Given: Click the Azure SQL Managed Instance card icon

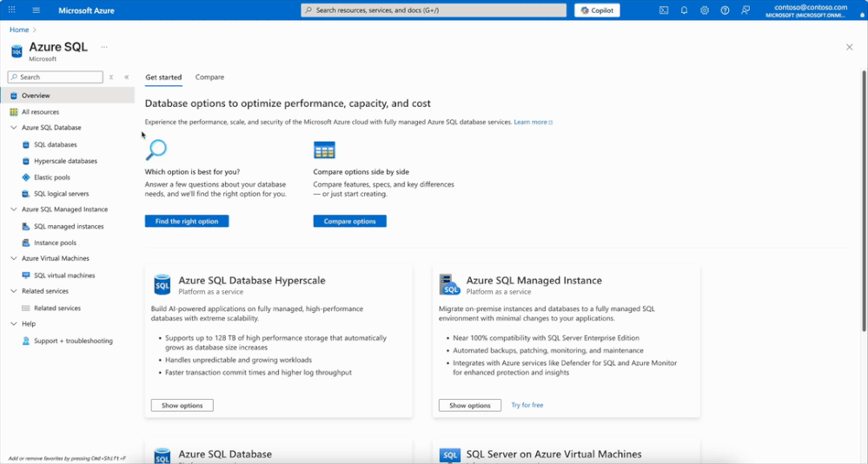Looking at the screenshot, I should (449, 285).
